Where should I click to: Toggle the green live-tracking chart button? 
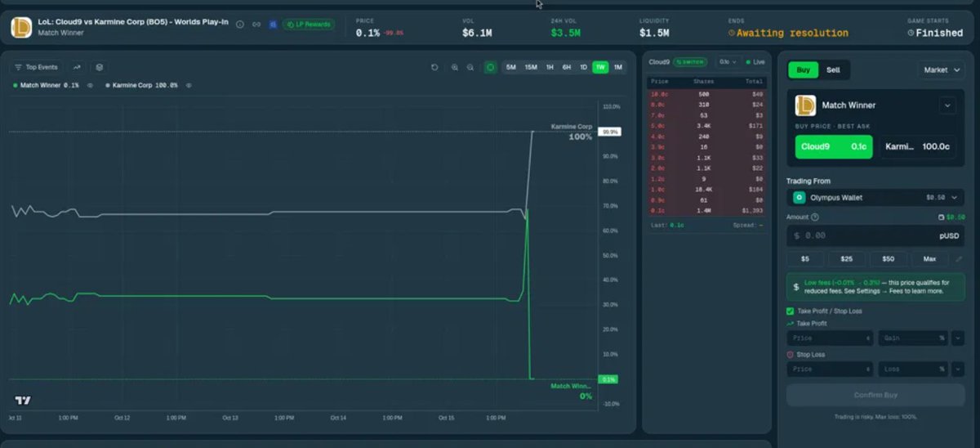coord(490,67)
